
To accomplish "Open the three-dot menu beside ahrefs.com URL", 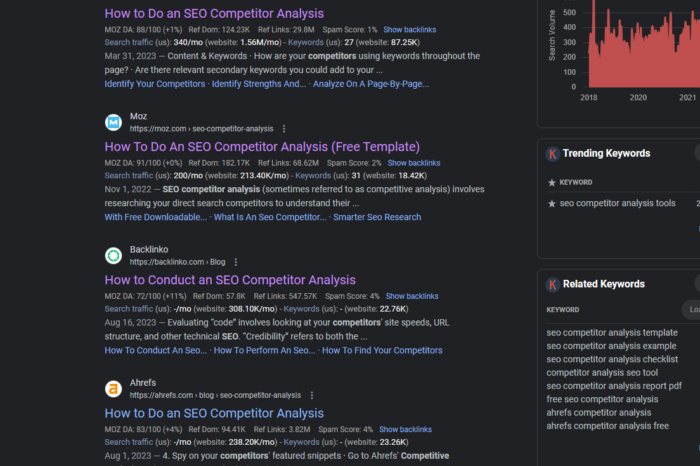I will click(x=311, y=395).
